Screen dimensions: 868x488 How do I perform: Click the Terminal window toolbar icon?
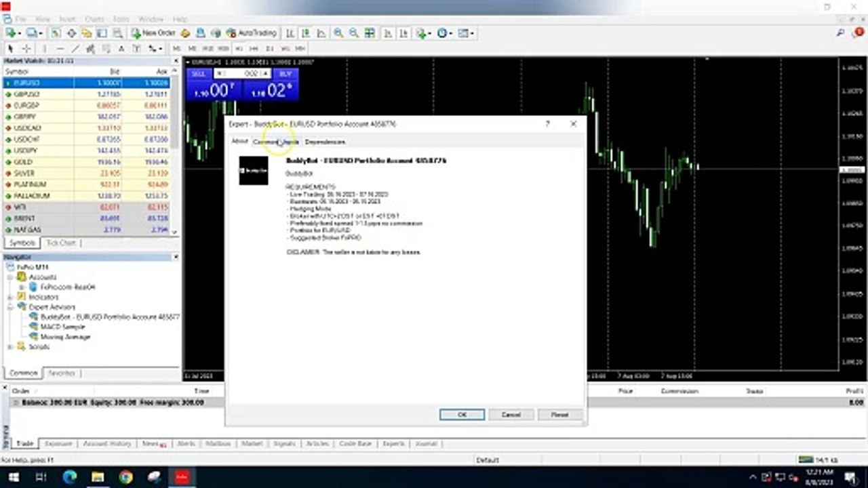click(102, 33)
